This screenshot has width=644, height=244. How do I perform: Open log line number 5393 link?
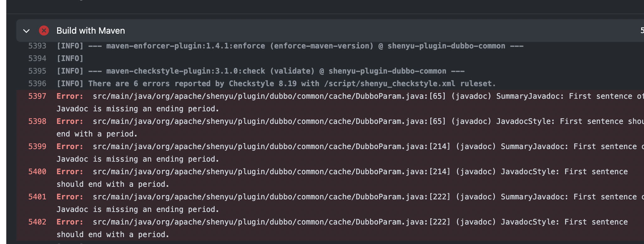(37, 46)
